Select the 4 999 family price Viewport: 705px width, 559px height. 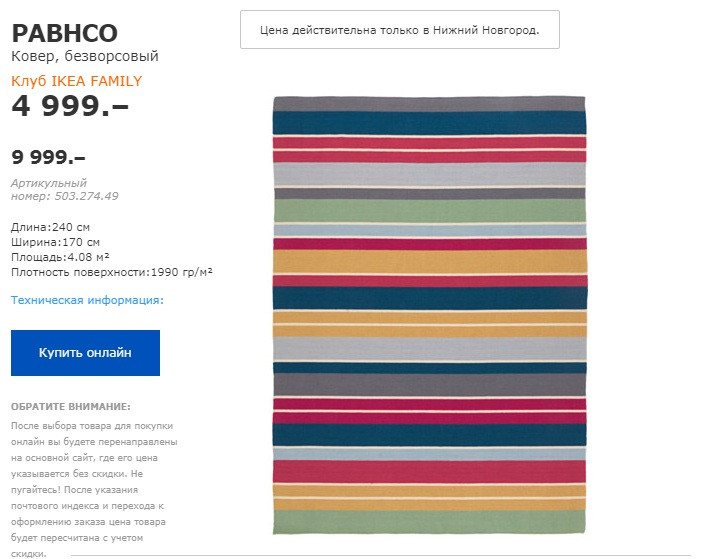click(x=70, y=106)
